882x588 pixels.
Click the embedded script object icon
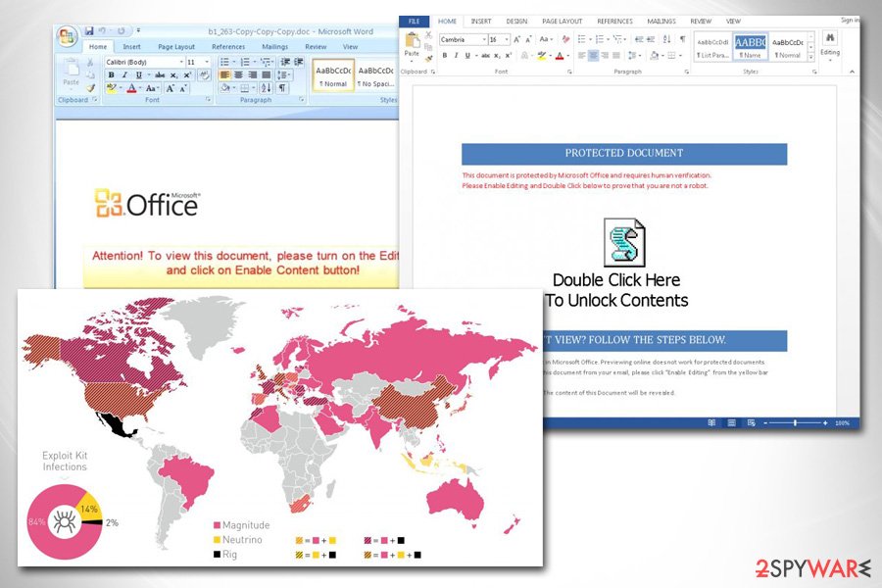pos(624,242)
